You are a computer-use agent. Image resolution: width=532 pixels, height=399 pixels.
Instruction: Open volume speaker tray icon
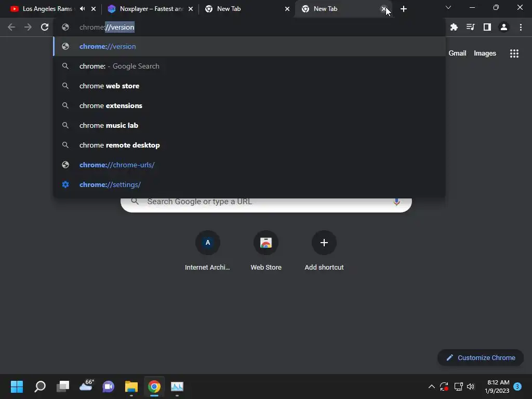[x=471, y=387]
